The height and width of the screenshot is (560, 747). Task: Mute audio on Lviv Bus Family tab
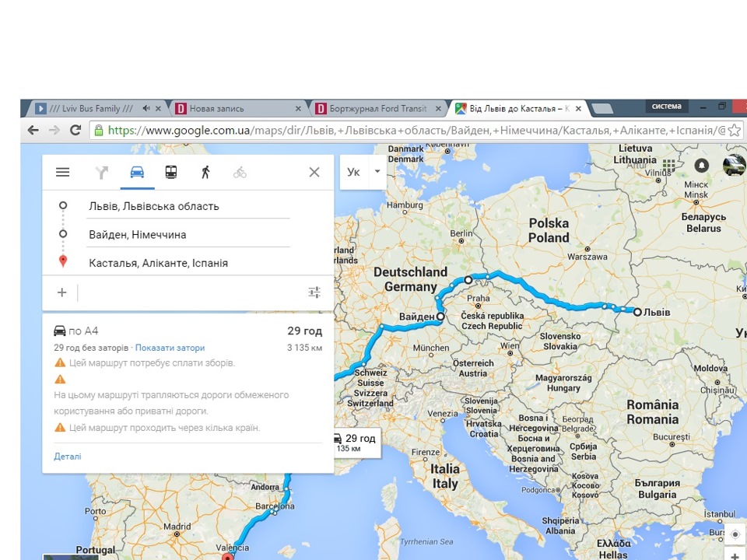146,109
